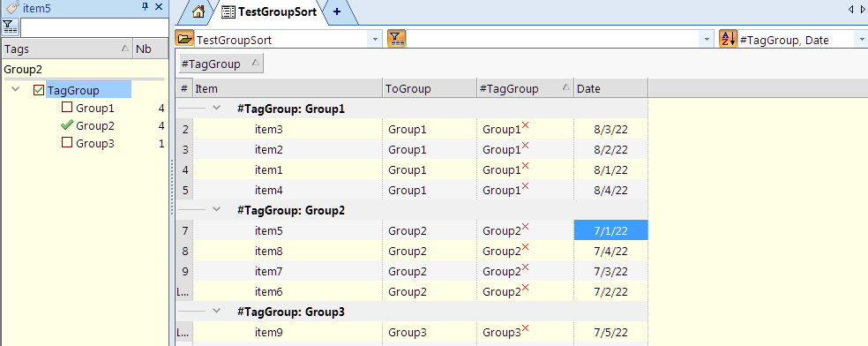868x346 pixels.
Task: Click the tag search input field
Action: coord(94,26)
